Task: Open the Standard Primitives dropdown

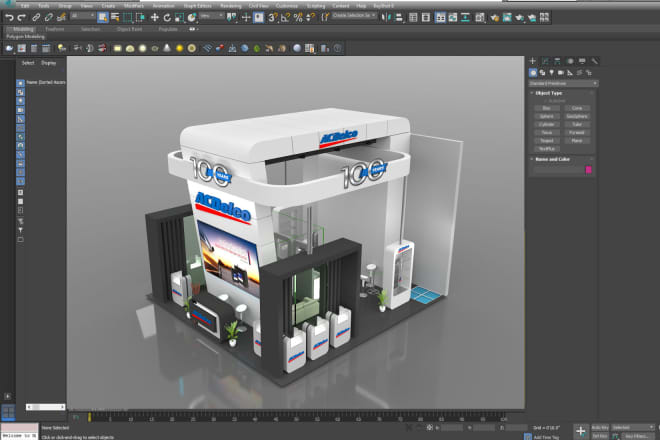Action: tap(563, 83)
